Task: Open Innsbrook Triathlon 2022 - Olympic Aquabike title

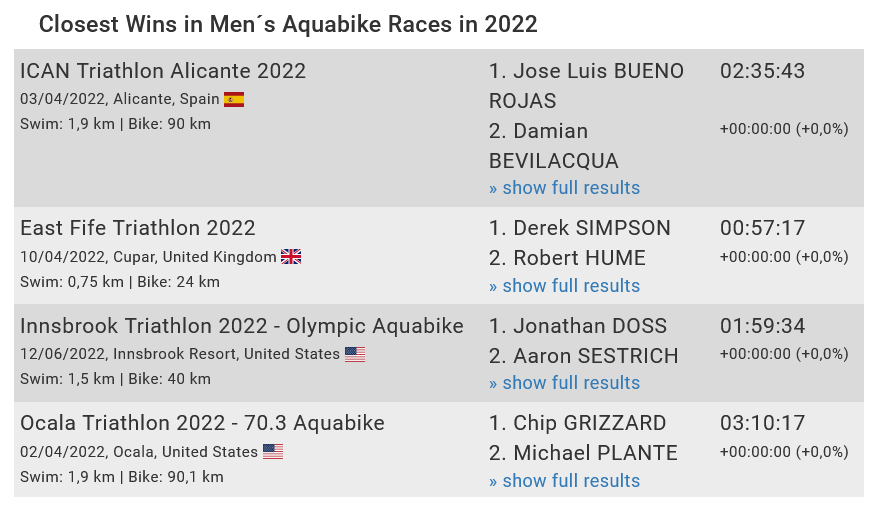Action: pos(242,326)
